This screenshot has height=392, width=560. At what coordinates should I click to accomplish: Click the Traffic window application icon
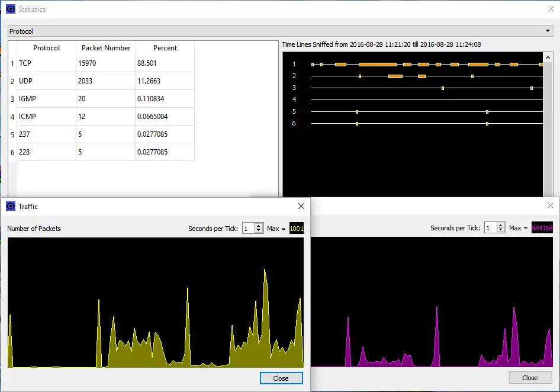(x=10, y=206)
